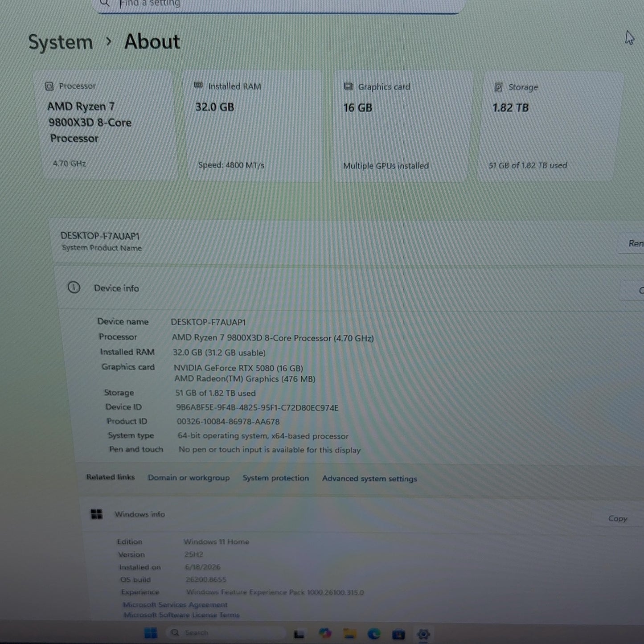Click the Windows 11 Home edition value
The height and width of the screenshot is (644, 644).
pos(216,541)
